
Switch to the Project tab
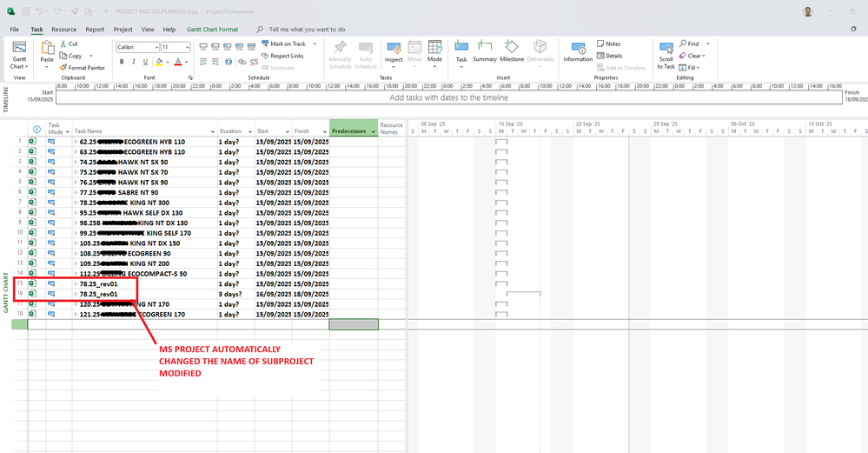click(123, 30)
